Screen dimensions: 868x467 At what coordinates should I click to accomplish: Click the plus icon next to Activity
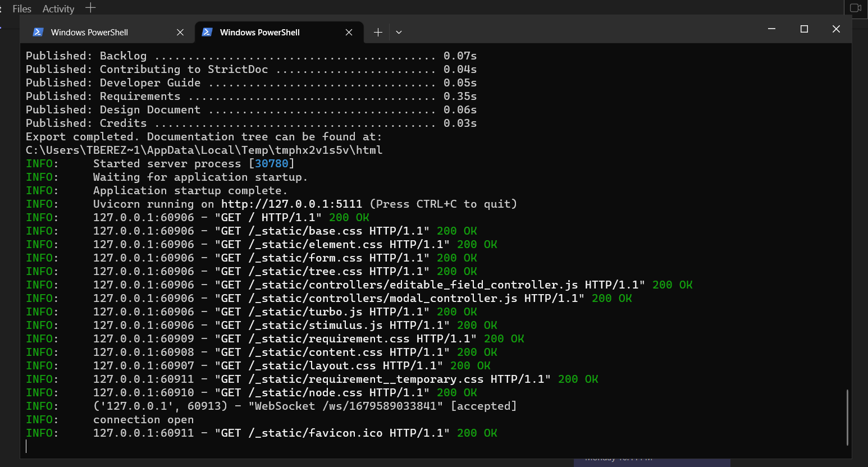coord(90,8)
